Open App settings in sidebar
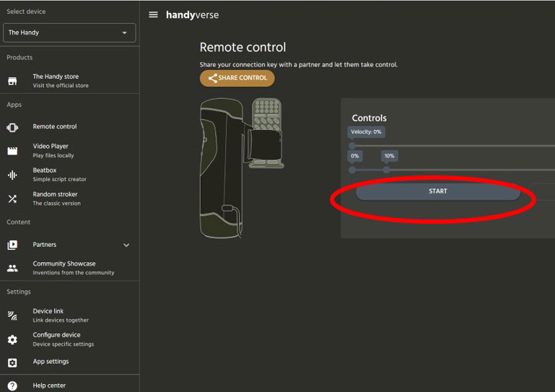The width and height of the screenshot is (555, 392). pos(51,362)
